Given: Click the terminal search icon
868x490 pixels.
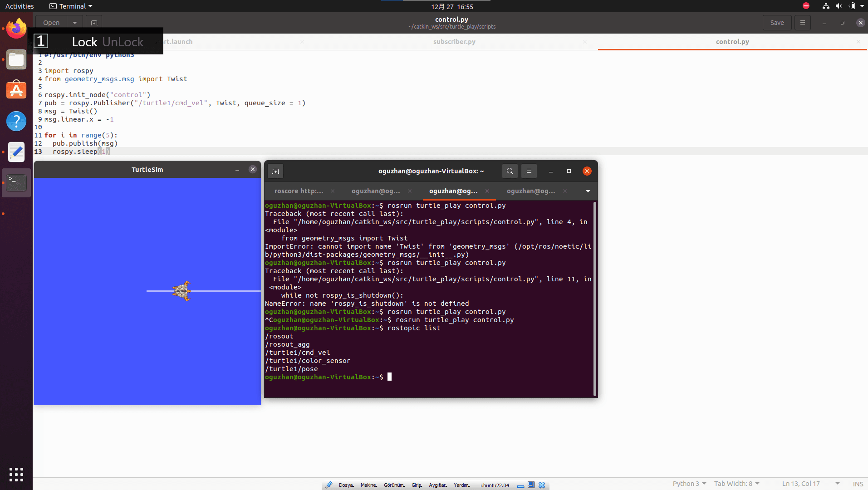Looking at the screenshot, I should point(510,171).
